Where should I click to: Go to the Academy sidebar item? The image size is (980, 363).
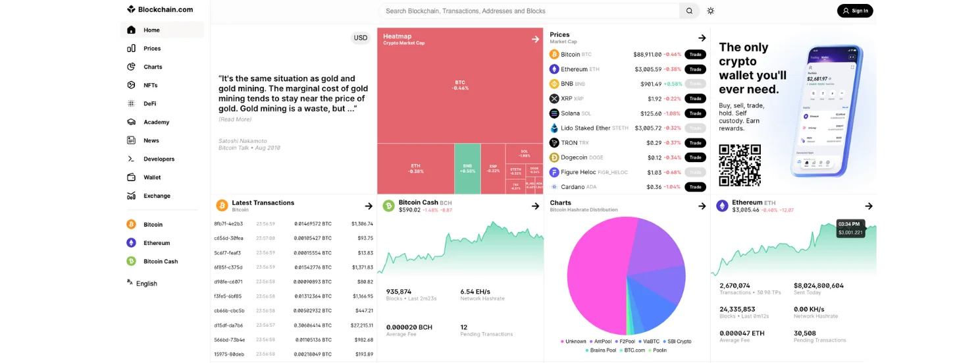pyautogui.click(x=156, y=122)
